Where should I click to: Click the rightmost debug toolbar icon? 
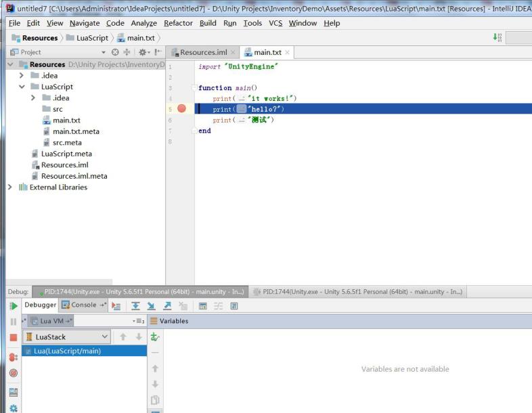pos(234,306)
